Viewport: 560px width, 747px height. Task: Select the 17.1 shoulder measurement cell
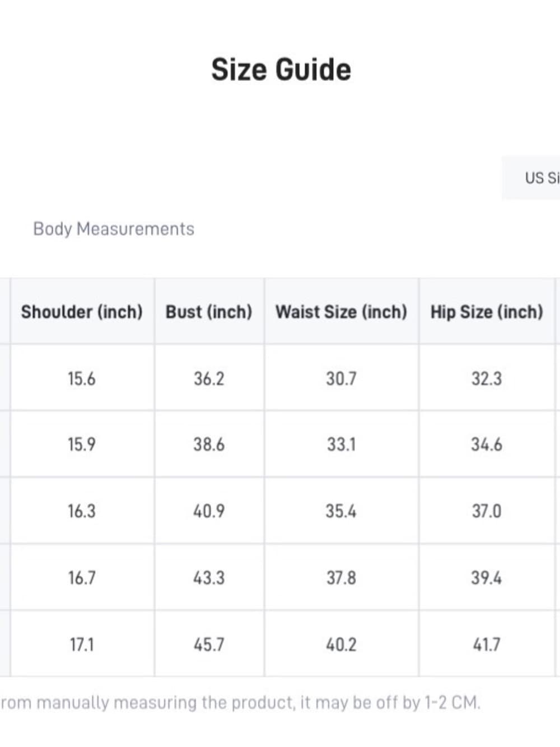[82, 644]
